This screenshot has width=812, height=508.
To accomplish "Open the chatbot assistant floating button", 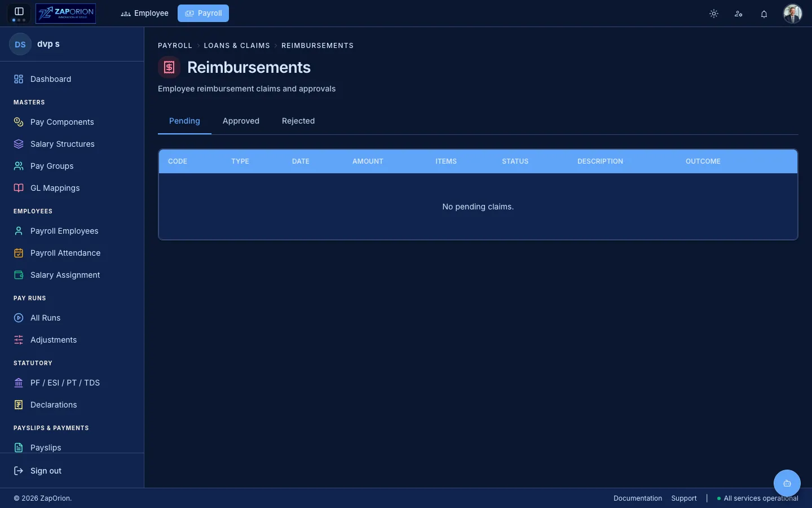I will point(787,483).
